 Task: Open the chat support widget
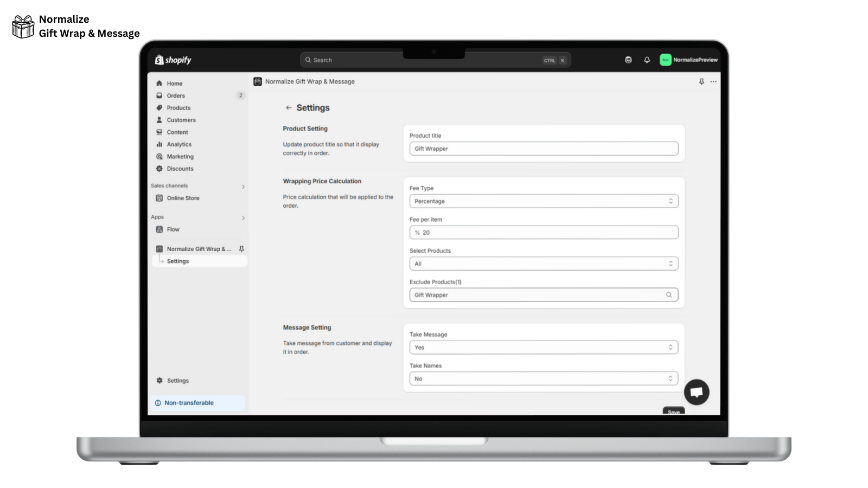[x=697, y=391]
